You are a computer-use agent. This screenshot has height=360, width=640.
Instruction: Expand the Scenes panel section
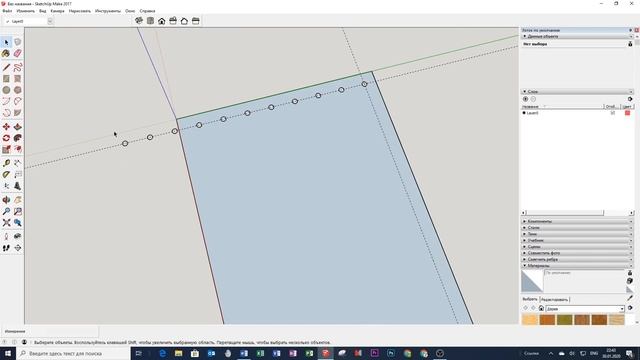[x=577, y=247]
